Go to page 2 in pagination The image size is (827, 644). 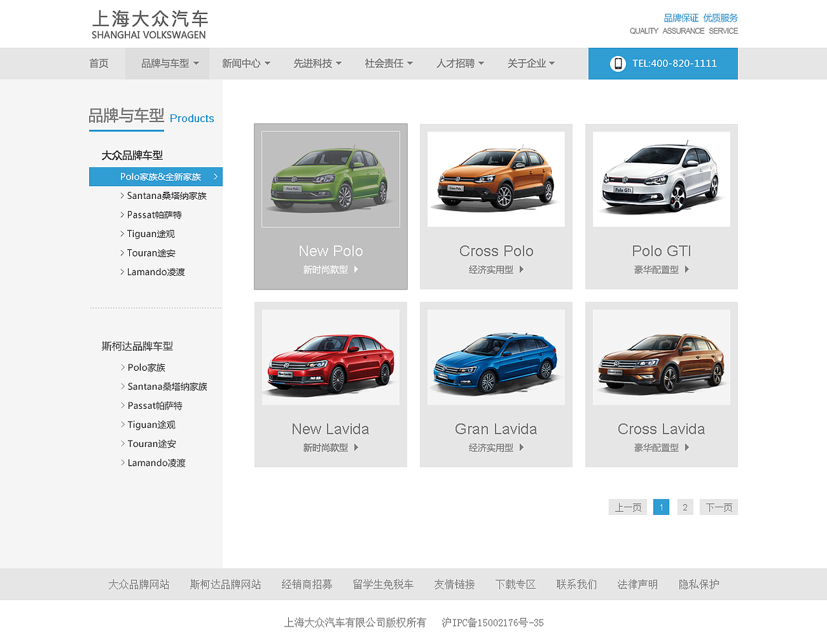[686, 507]
